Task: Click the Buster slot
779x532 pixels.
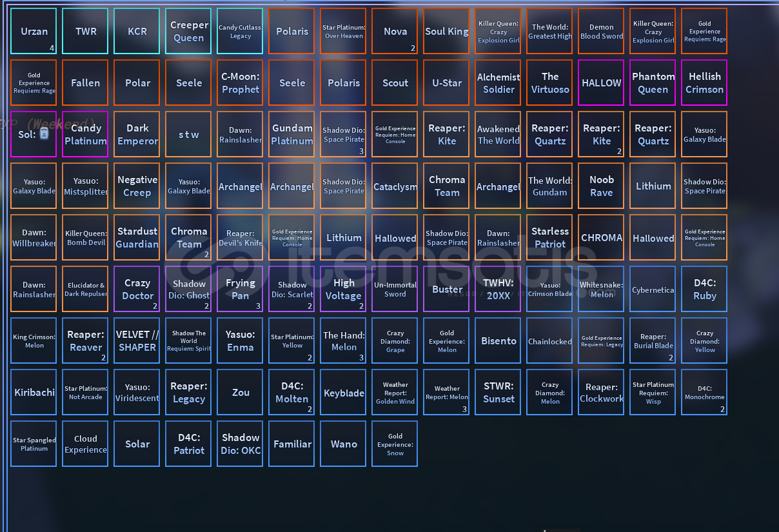Action: [x=446, y=289]
